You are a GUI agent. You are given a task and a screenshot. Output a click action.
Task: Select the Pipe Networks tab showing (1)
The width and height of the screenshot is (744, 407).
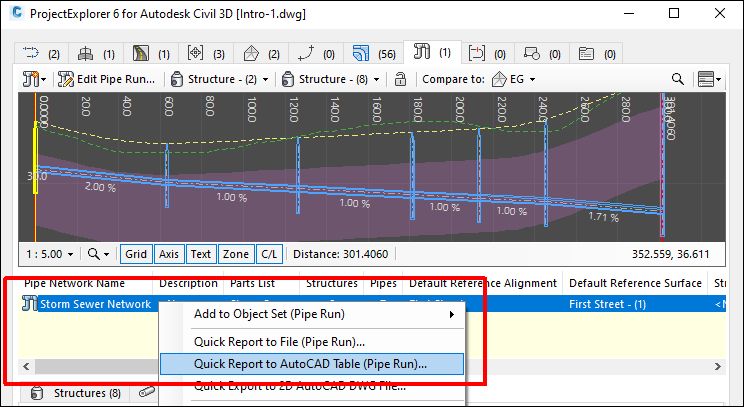coord(432,52)
